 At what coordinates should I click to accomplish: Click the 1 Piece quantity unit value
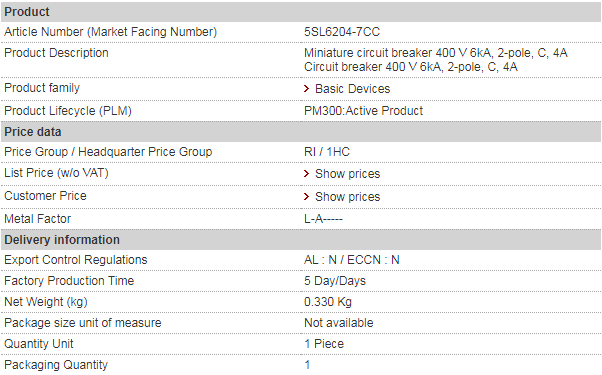point(324,344)
